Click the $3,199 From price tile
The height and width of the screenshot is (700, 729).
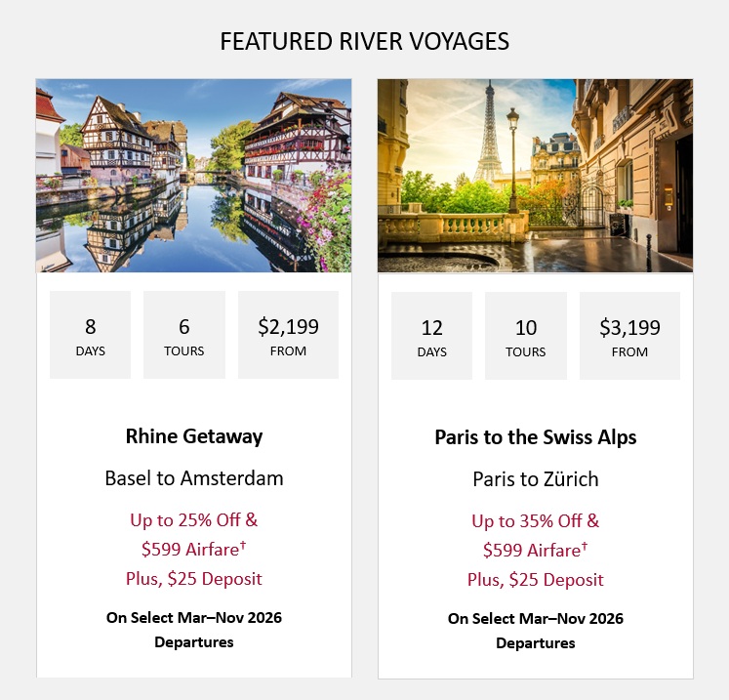[x=629, y=336]
